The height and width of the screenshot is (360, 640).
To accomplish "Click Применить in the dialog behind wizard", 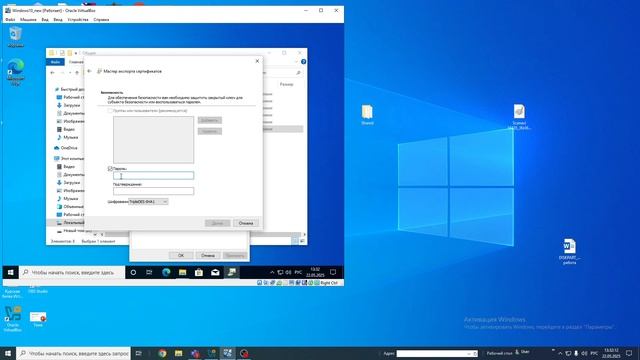I will (235, 255).
